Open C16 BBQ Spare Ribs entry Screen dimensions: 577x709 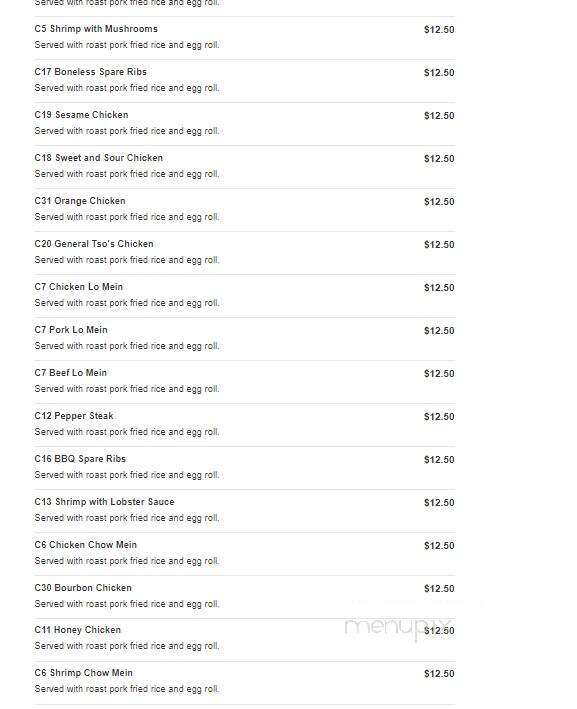click(80, 458)
